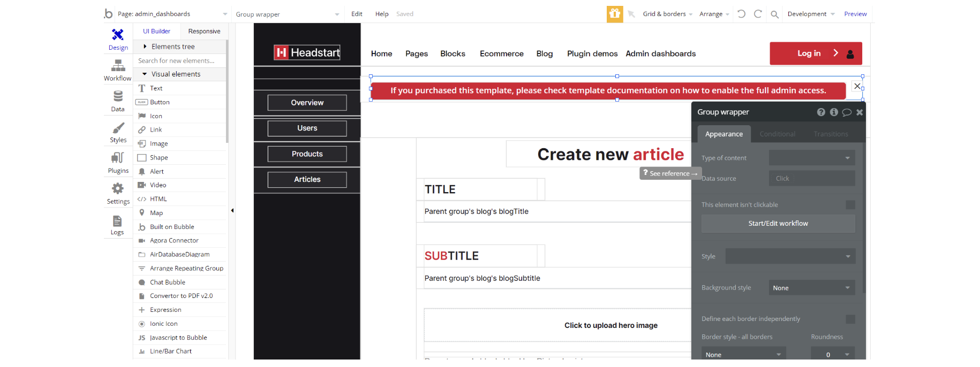Image resolution: width=980 pixels, height=367 pixels.
Task: Click the Start/Edit workflow button
Action: [x=778, y=224]
